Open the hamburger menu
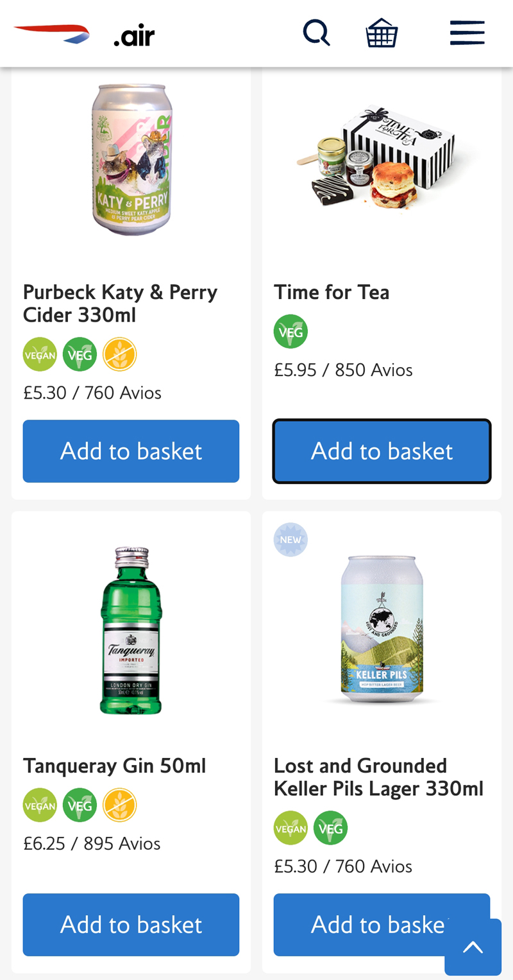This screenshot has width=513, height=980. click(467, 33)
